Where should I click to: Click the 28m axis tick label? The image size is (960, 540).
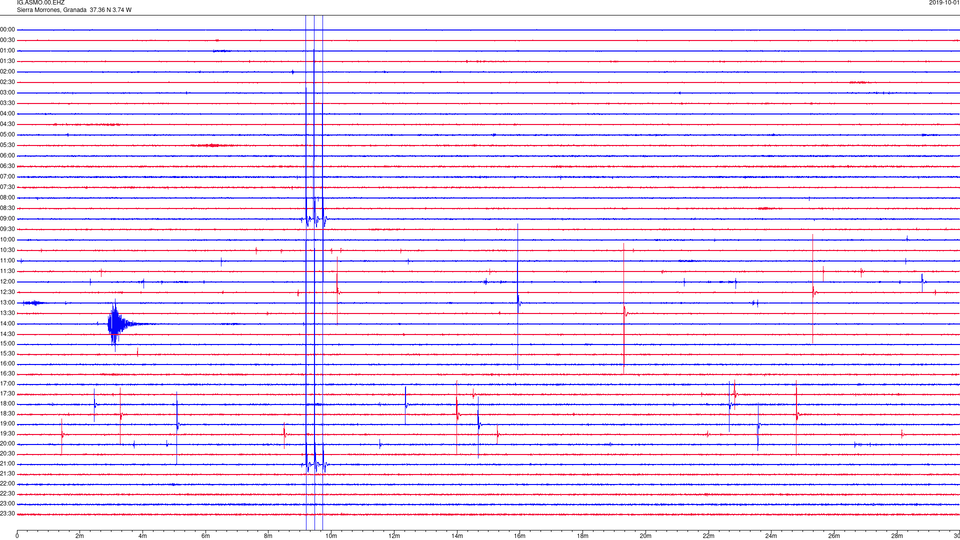897,536
